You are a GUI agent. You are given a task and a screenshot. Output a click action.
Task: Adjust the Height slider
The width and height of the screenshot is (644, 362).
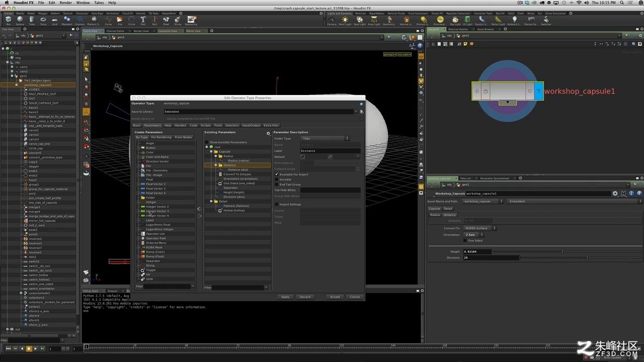pos(562,251)
